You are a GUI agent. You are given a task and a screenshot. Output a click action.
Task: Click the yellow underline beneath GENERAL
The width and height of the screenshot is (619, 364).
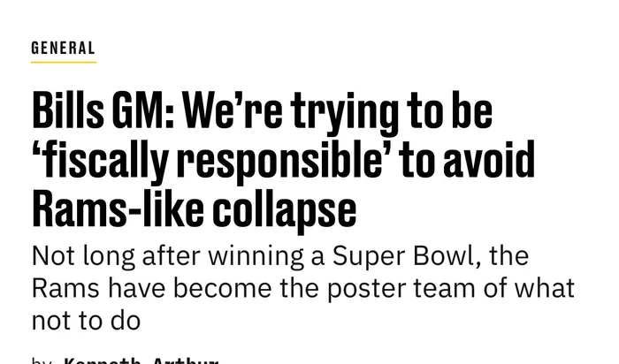click(x=63, y=62)
